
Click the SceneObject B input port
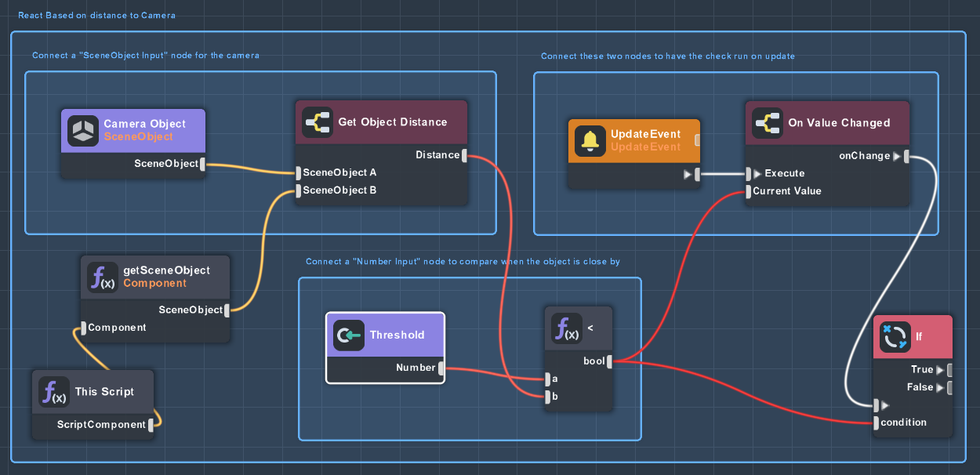pos(298,190)
